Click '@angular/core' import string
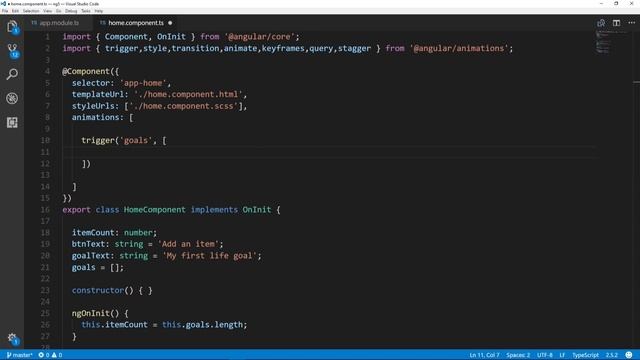The image size is (640, 360). [x=259, y=37]
